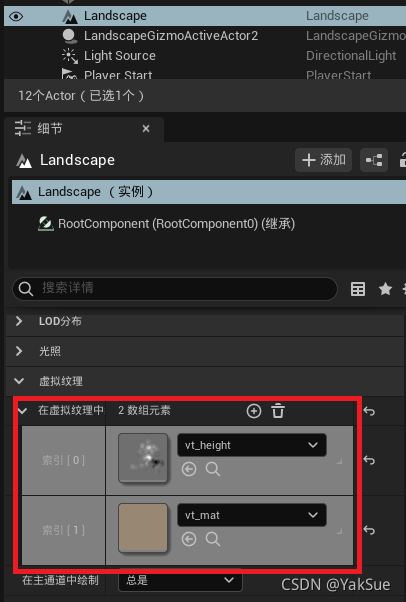Open the 总是 draw-in-main-pass dropdown

[x=181, y=580]
